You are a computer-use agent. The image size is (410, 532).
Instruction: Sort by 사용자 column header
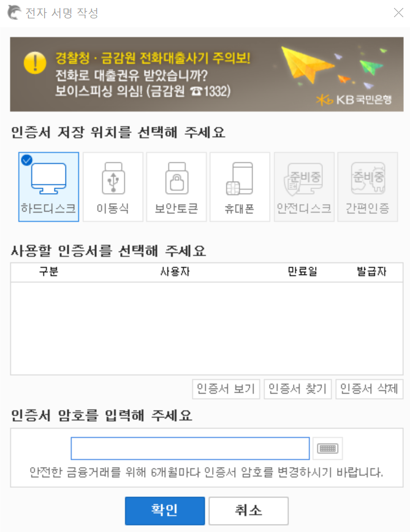175,272
